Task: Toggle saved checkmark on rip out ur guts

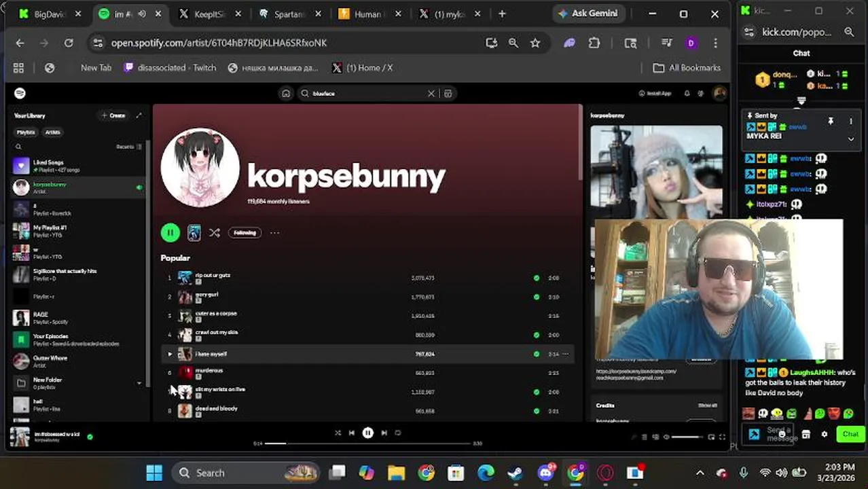Action: 537,278
